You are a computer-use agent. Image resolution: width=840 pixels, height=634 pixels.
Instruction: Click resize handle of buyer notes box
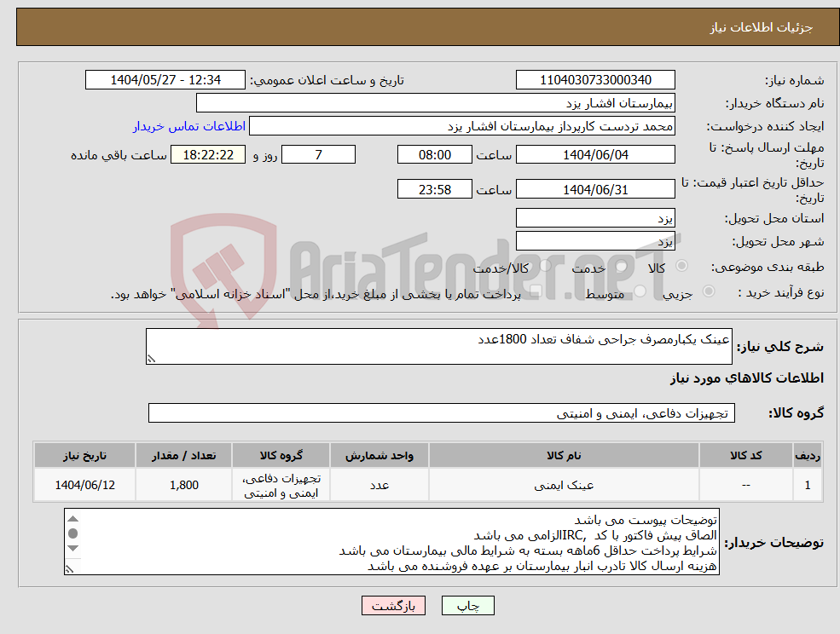coord(69,569)
